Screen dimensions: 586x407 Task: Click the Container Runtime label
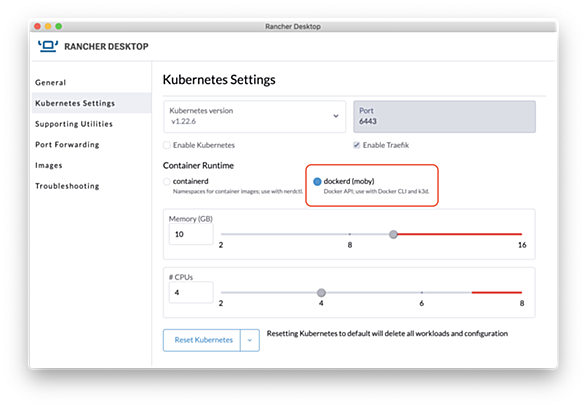coord(198,166)
